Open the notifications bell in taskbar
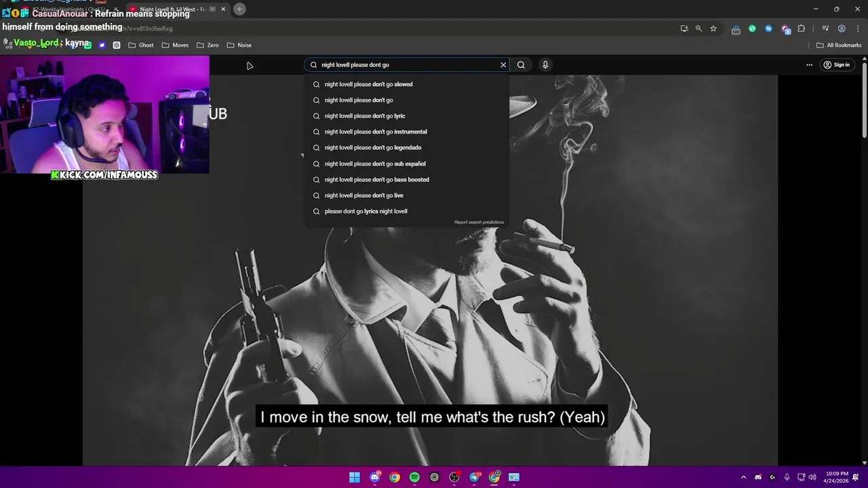 pyautogui.click(x=856, y=477)
